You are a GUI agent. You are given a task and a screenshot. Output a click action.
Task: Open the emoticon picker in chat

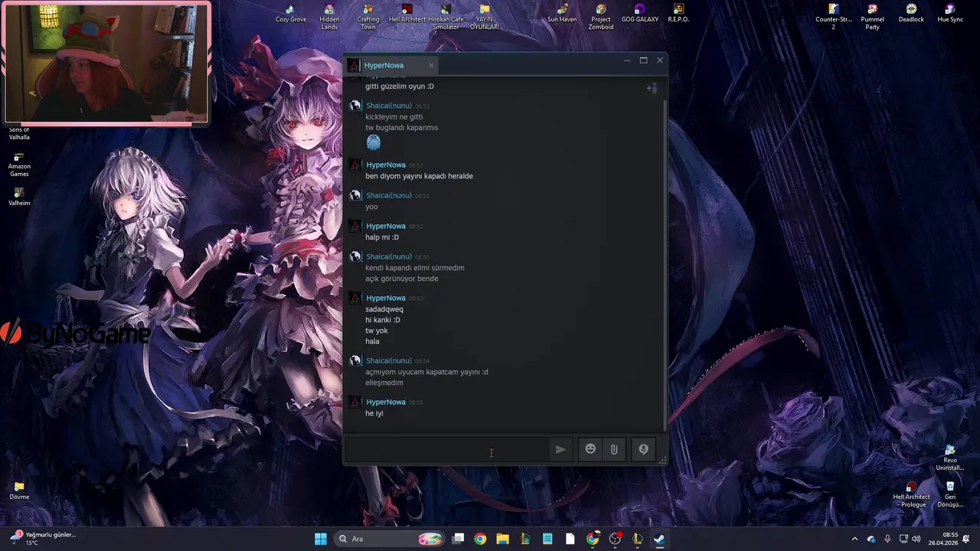(x=590, y=449)
